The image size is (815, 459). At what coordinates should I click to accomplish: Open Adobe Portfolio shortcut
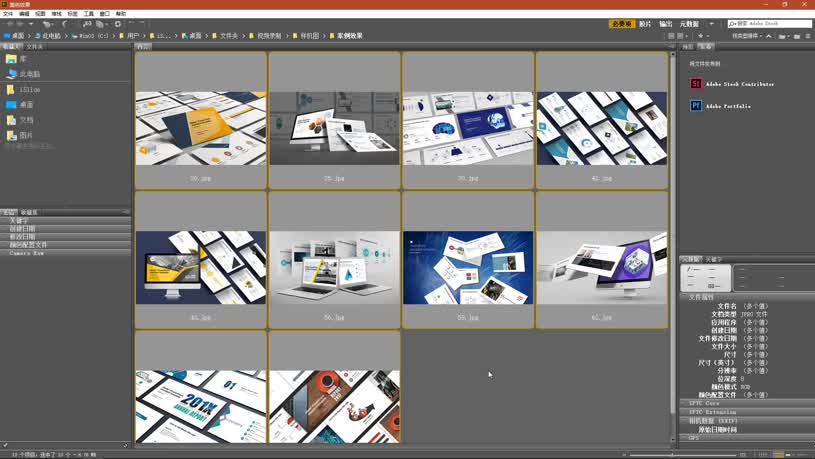coord(720,106)
